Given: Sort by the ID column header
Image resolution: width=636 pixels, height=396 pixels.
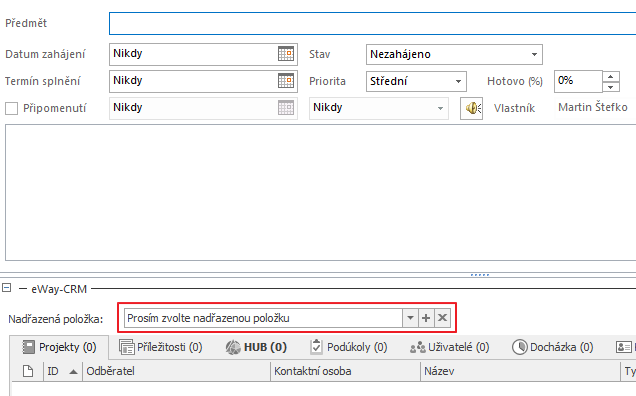Looking at the screenshot, I should 62,371.
